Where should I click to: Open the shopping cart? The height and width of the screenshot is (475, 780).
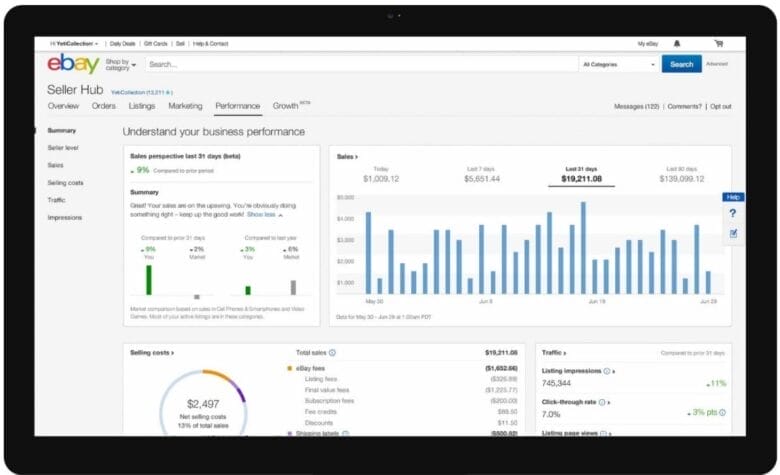718,44
